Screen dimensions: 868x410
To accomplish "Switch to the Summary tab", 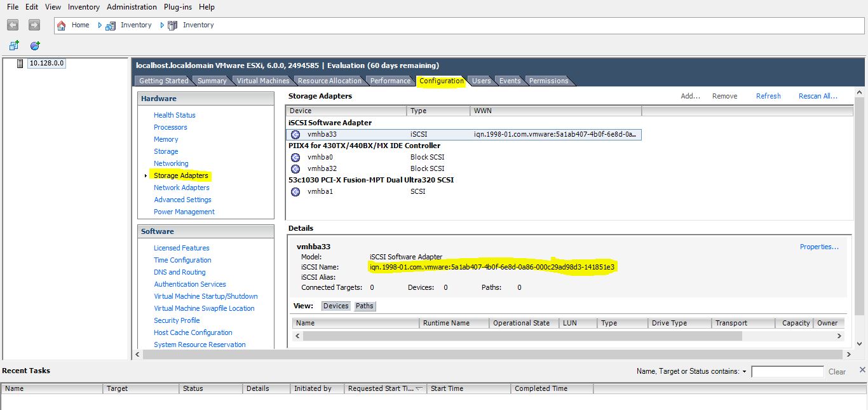I will [212, 81].
